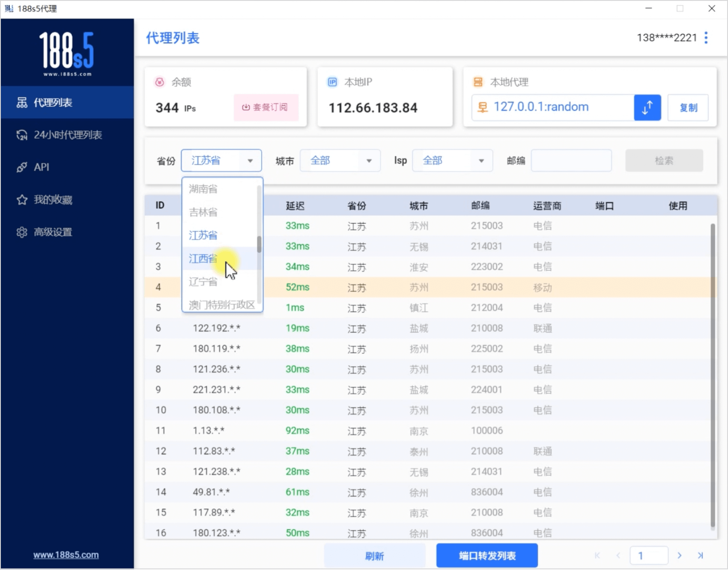Select 吉林省 in province list

pyautogui.click(x=220, y=212)
